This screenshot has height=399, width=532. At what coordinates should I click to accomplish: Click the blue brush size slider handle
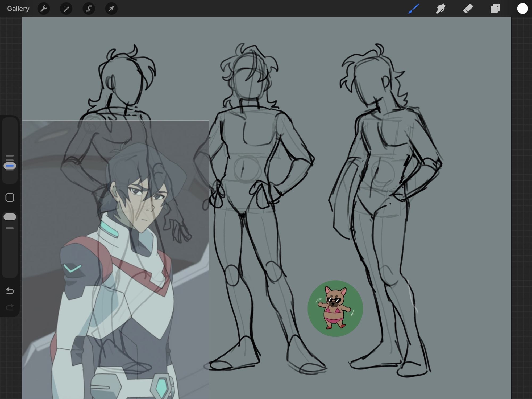click(10, 166)
